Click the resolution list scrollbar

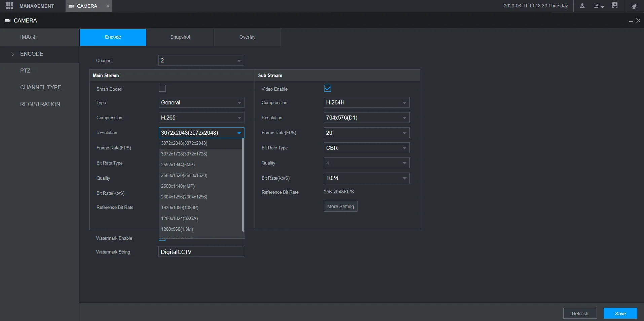click(x=243, y=185)
